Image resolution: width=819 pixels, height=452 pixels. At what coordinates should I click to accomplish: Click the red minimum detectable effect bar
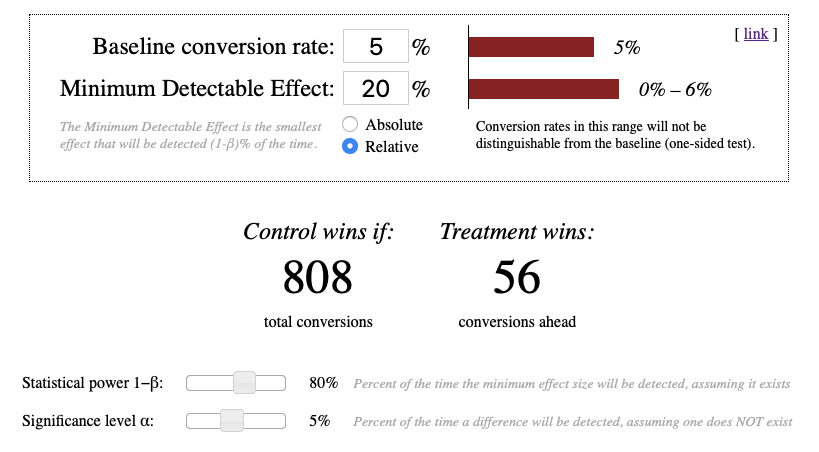[544, 89]
